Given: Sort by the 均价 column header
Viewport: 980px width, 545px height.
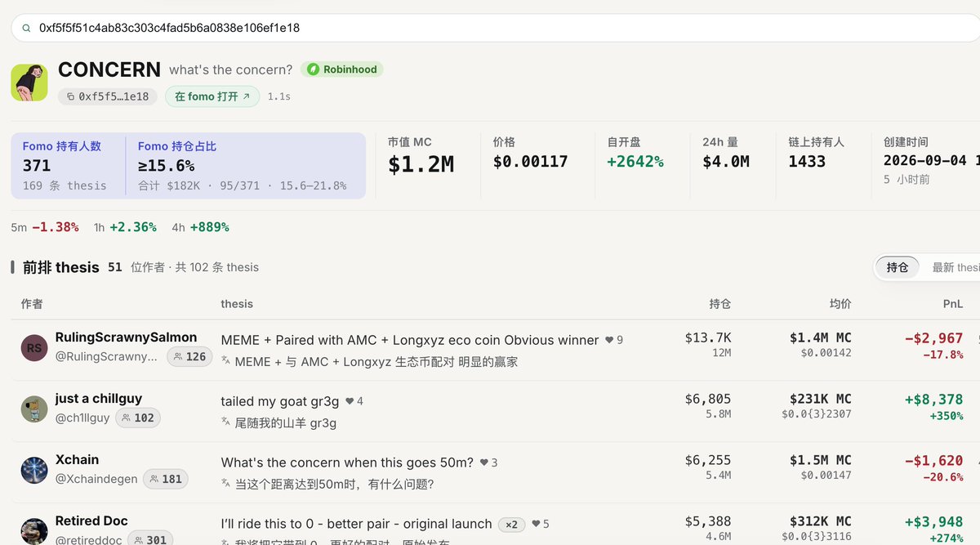Looking at the screenshot, I should pos(840,304).
